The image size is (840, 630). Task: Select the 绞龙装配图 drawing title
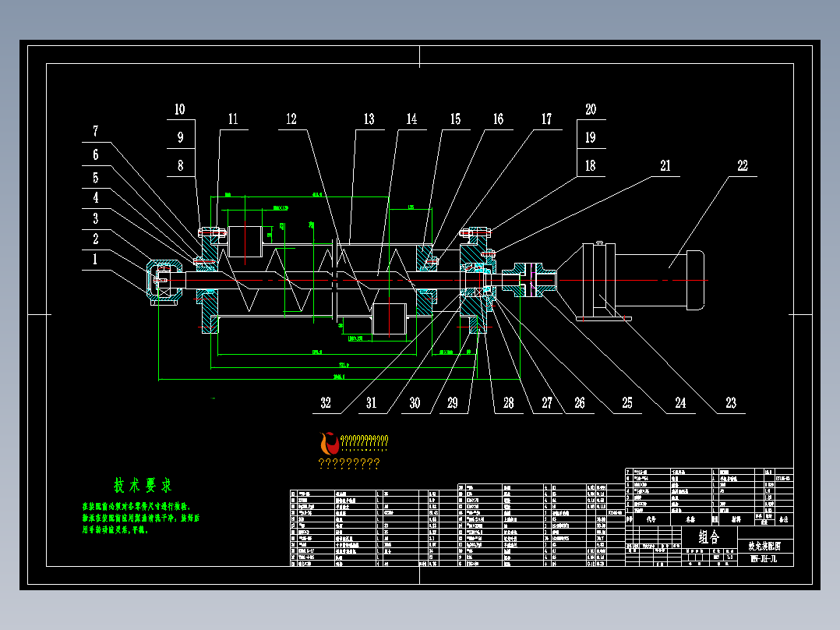(x=765, y=546)
